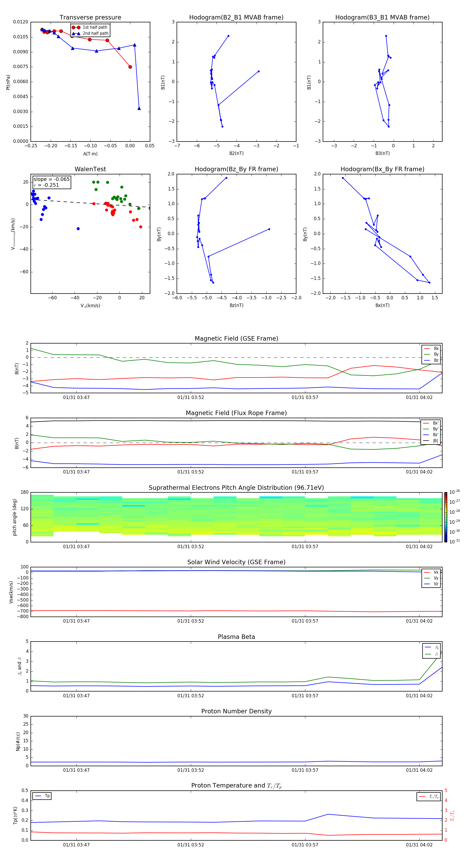473x868 pixels.
Task: Click 'Bx(nT)' axis label under hodogram
Action: pos(382,305)
